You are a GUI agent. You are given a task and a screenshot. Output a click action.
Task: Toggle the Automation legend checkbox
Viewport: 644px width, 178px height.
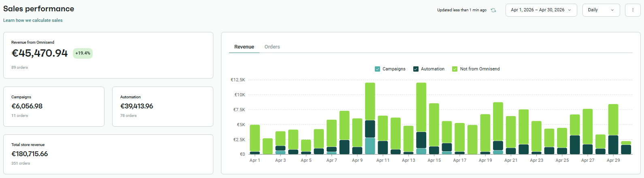coord(416,69)
